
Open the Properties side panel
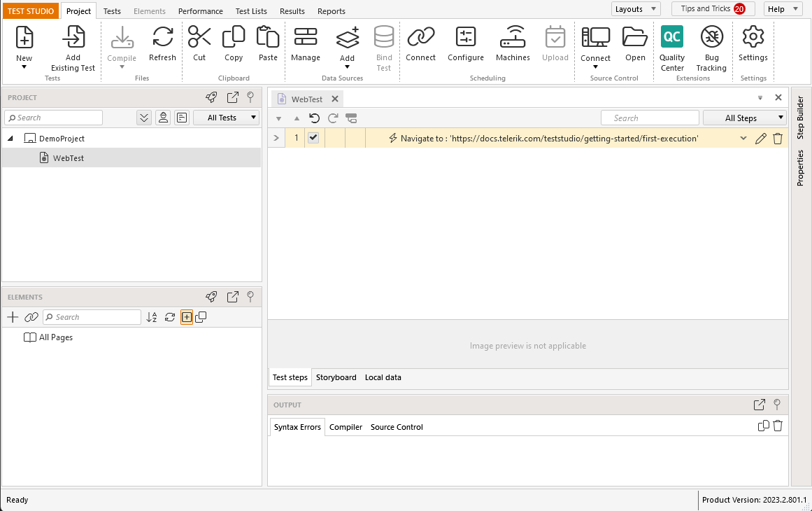click(800, 168)
